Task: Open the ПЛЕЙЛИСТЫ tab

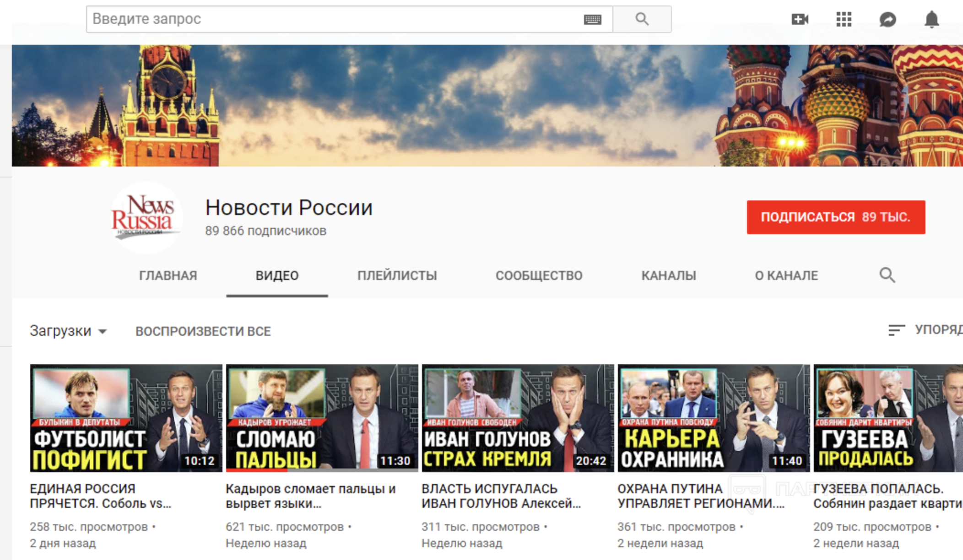Action: (397, 275)
